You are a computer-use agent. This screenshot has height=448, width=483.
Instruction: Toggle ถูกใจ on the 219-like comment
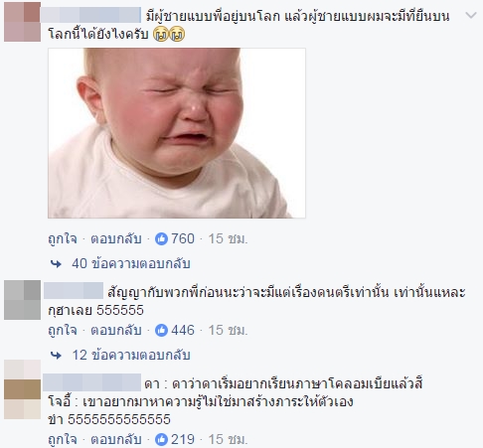point(63,440)
